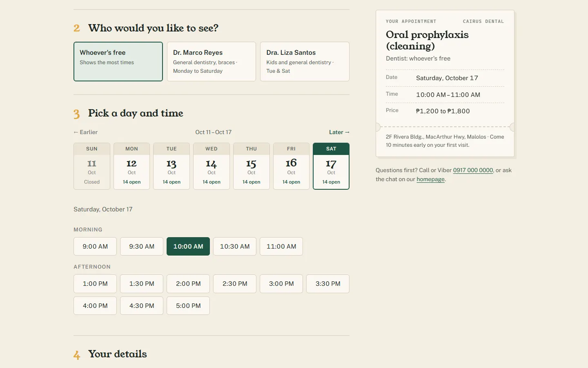Pick the 11:00 AM time slot
The height and width of the screenshot is (368, 588).
281,247
